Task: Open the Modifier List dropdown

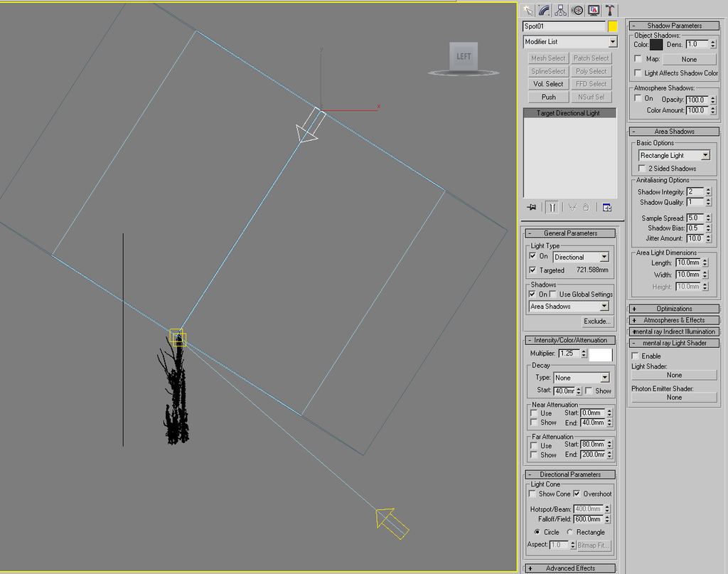Action: [x=569, y=42]
